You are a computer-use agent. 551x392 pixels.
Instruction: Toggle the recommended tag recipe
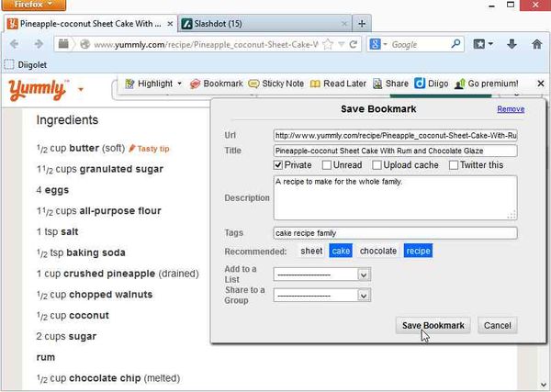pyautogui.click(x=418, y=252)
